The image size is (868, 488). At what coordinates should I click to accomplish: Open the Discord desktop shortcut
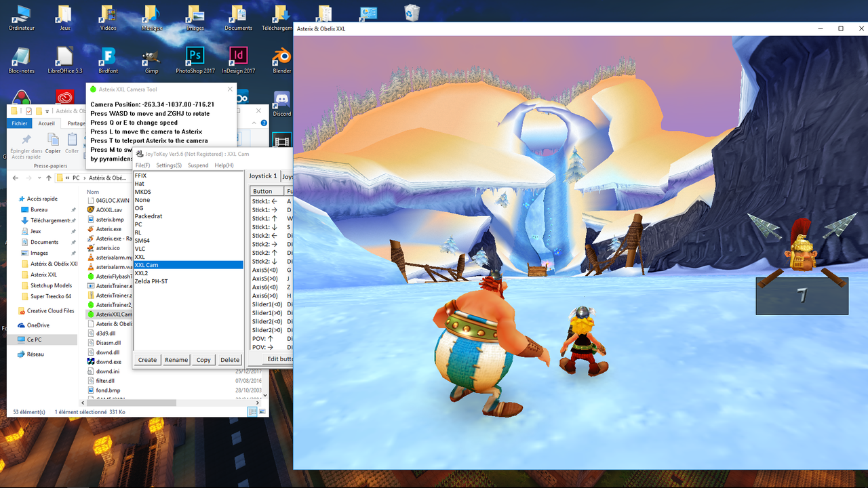point(281,104)
